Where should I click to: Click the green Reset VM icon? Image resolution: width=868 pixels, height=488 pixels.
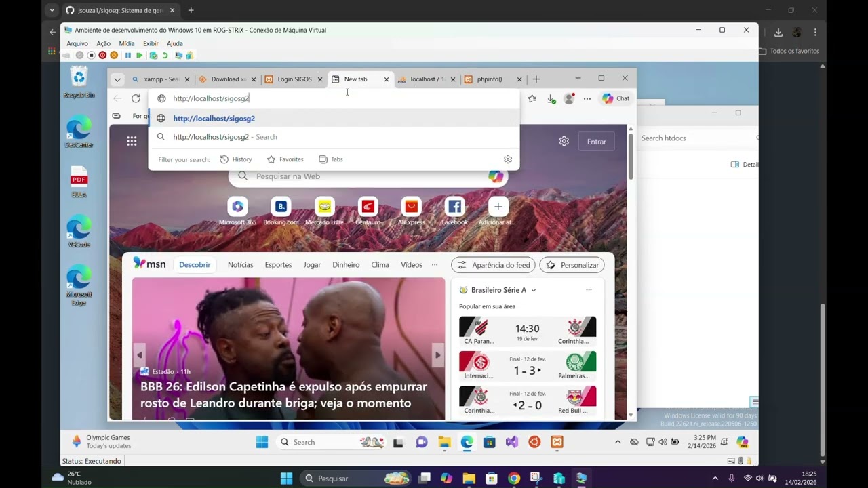140,56
